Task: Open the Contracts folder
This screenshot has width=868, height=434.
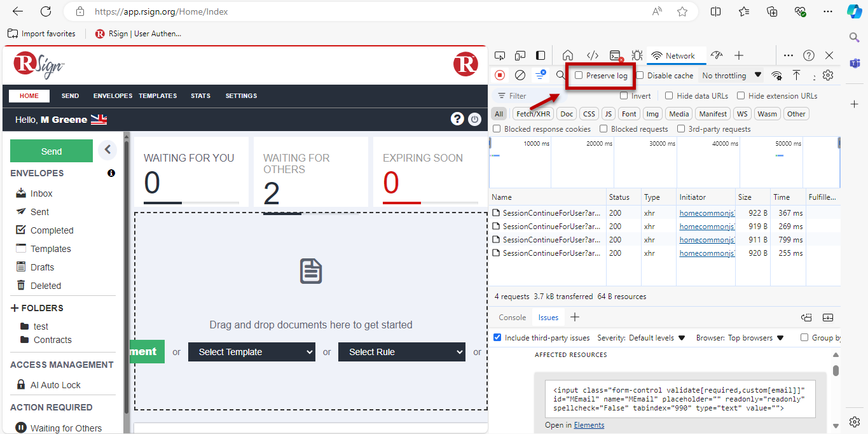Action: (x=52, y=340)
